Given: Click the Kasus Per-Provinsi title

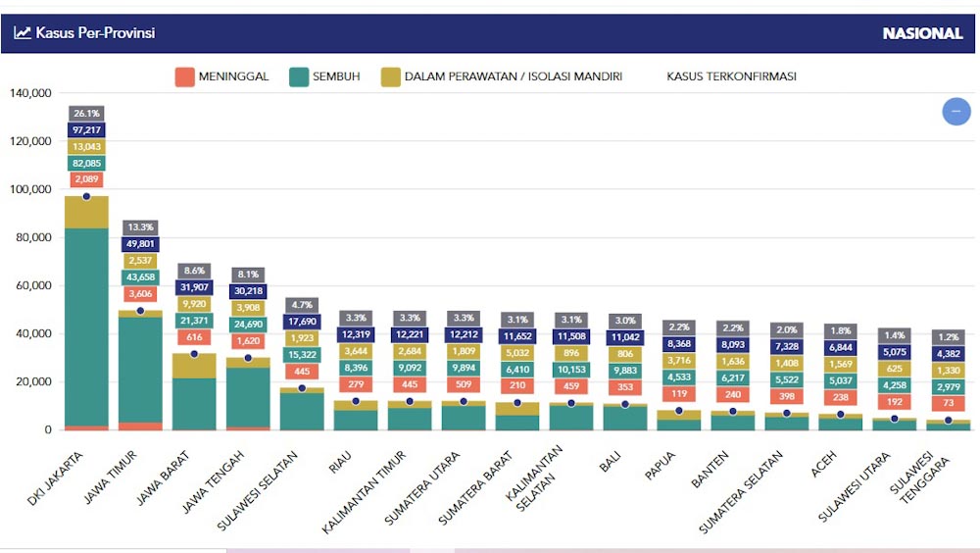Looking at the screenshot, I should point(95,32).
